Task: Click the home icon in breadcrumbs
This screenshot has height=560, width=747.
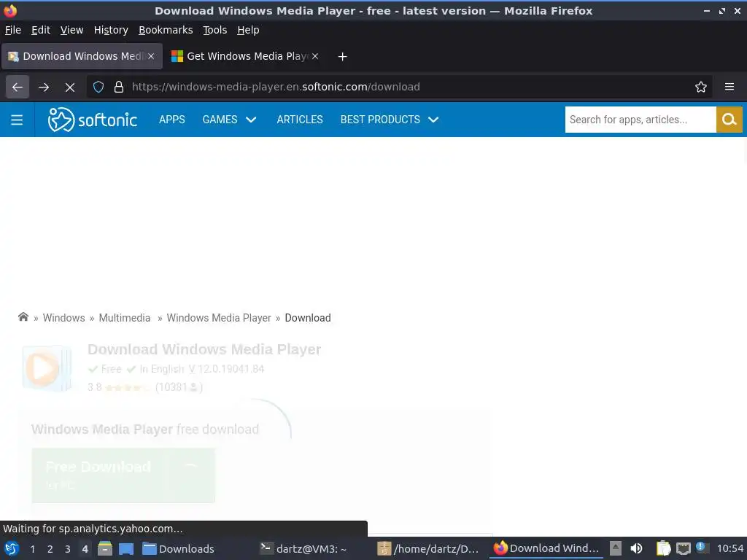Action: (x=23, y=317)
